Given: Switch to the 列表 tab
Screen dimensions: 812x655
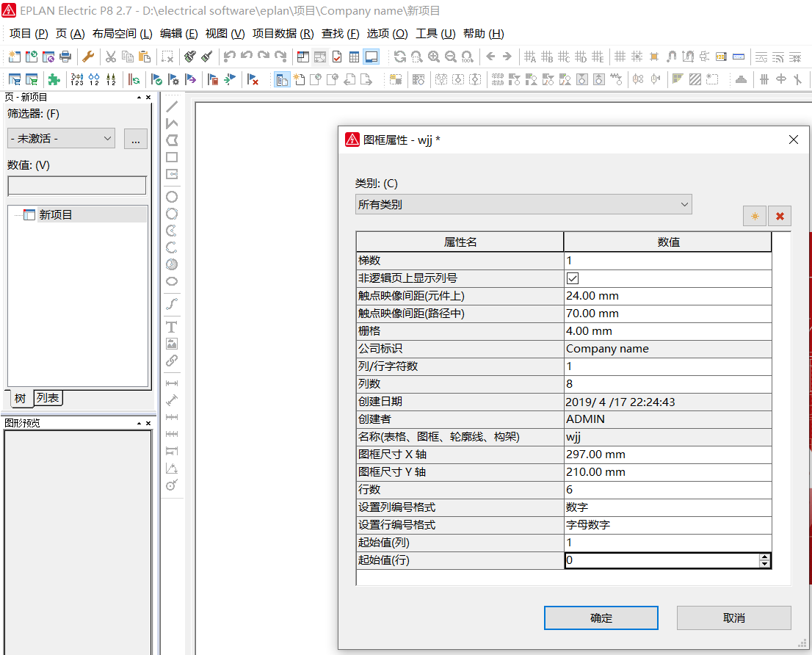Looking at the screenshot, I should tap(48, 398).
